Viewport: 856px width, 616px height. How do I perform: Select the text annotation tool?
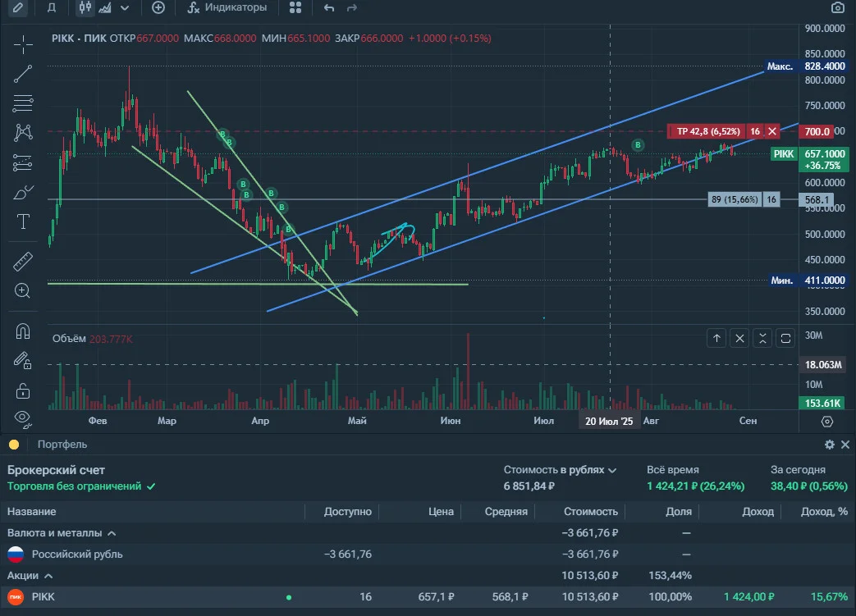23,221
